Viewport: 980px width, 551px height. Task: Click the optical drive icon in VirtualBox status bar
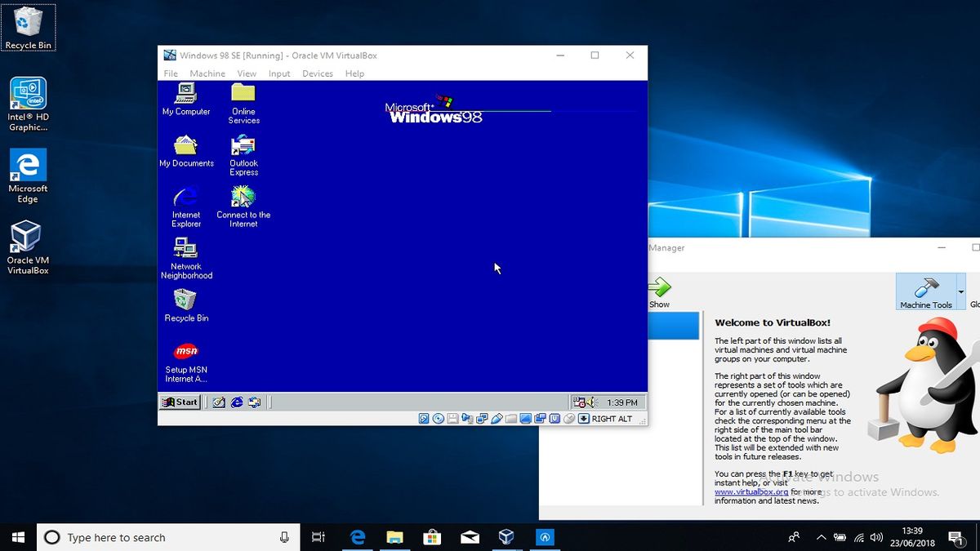438,418
